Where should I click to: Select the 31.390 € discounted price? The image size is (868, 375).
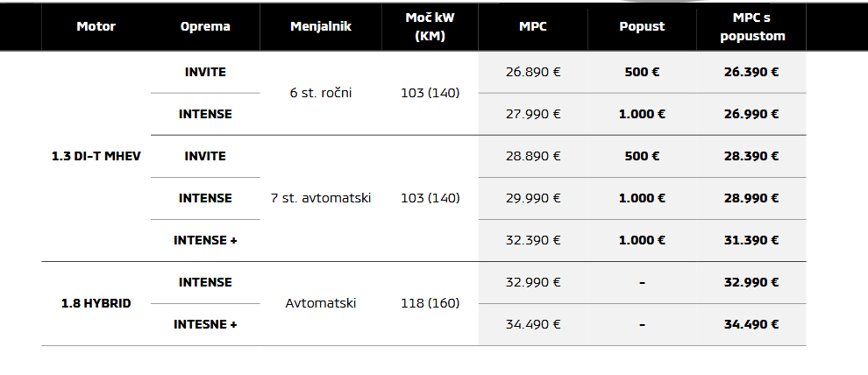click(x=751, y=240)
